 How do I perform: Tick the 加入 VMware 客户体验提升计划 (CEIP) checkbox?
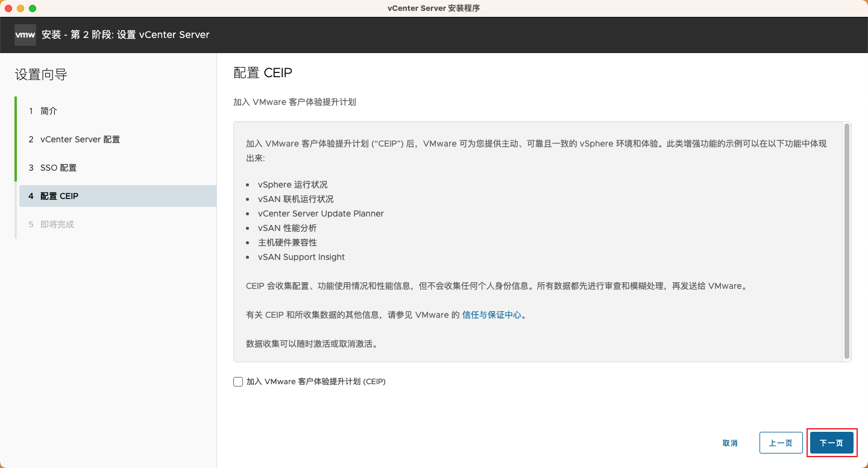pos(238,382)
